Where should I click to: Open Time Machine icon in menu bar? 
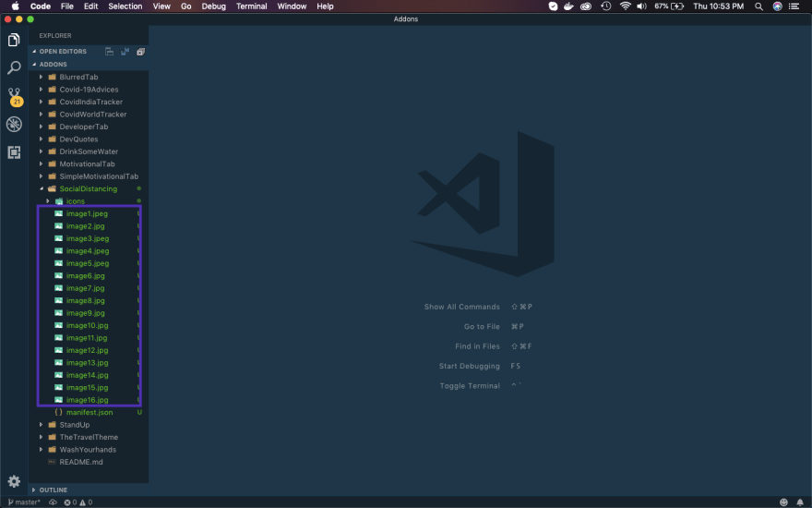(606, 6)
